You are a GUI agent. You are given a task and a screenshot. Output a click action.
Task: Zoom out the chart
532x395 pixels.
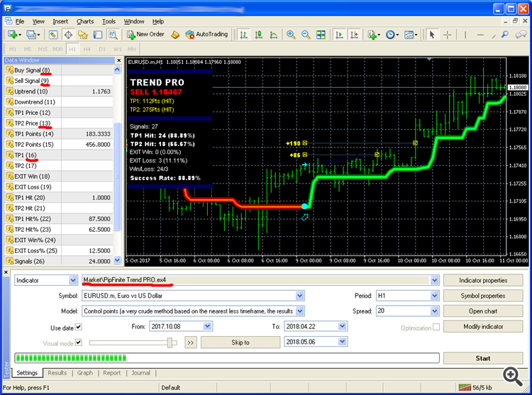click(306, 35)
